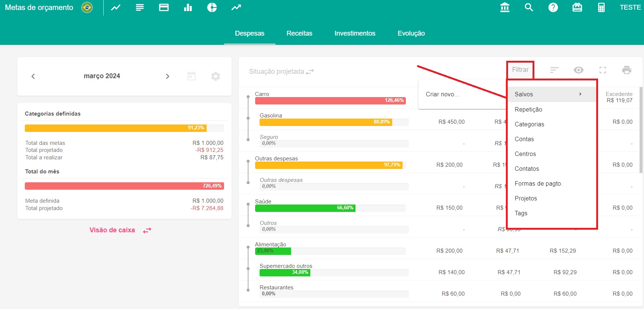The image size is (644, 309).
Task: Click the fullscreen expand icon
Action: point(603,70)
